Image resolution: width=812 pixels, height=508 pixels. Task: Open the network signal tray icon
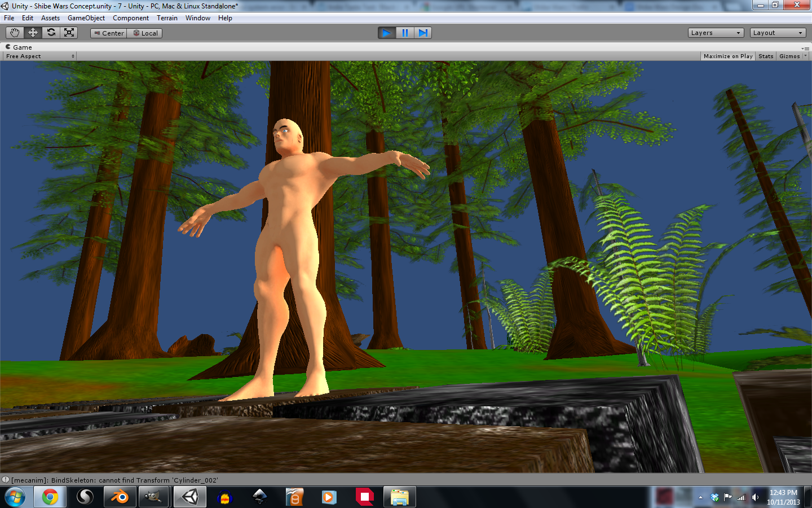point(742,497)
